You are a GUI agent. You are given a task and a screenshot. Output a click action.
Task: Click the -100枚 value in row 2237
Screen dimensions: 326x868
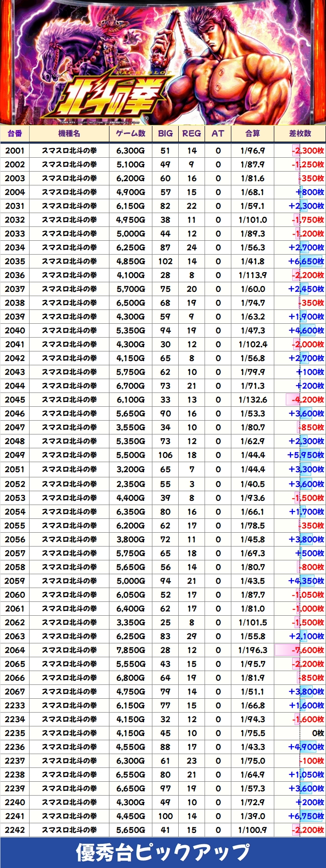pyautogui.click(x=312, y=761)
